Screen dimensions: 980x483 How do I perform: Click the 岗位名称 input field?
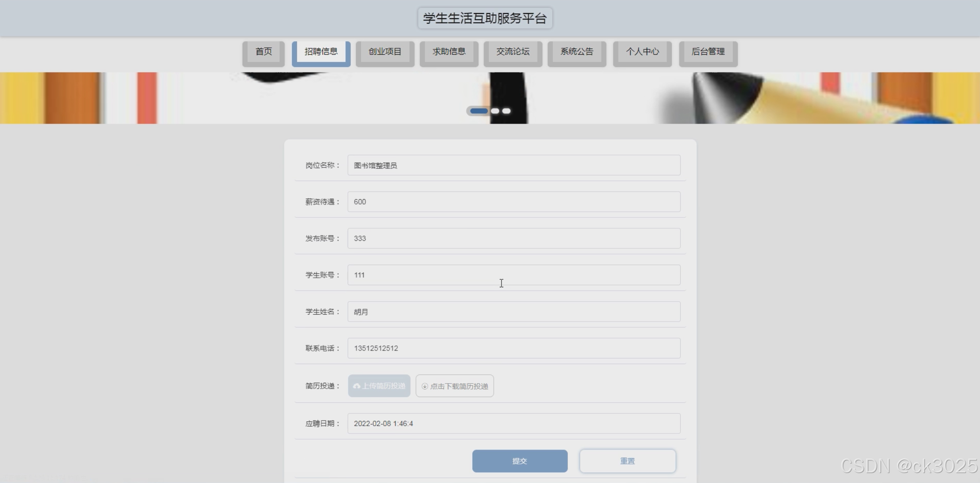tap(514, 165)
